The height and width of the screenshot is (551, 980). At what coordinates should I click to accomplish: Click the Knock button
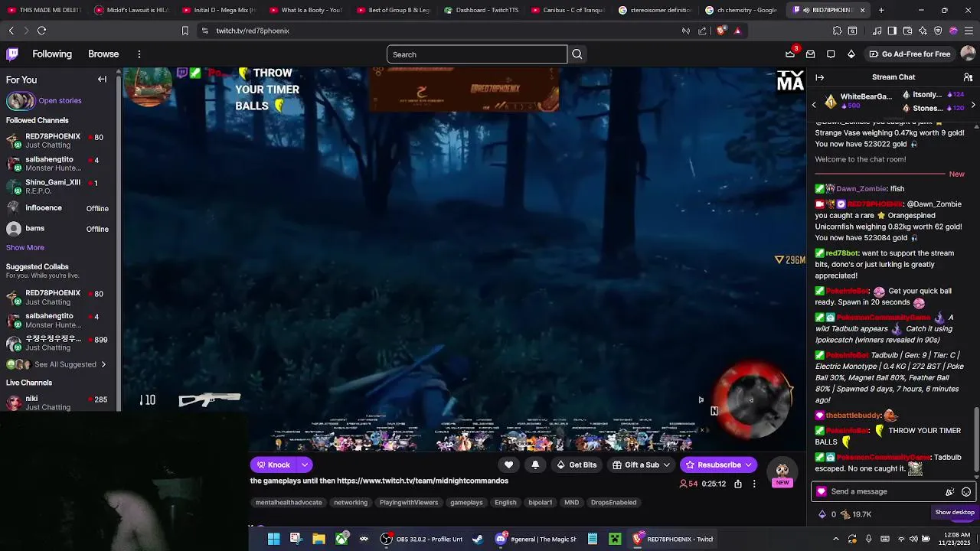point(274,465)
